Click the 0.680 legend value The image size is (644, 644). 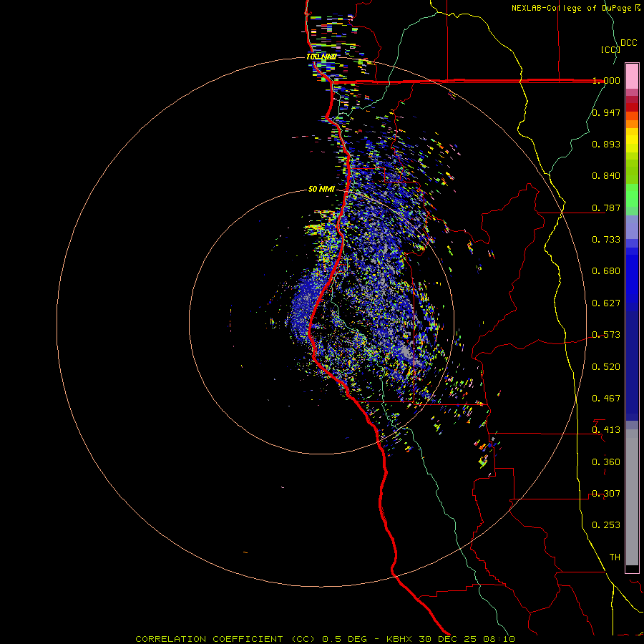pos(606,271)
